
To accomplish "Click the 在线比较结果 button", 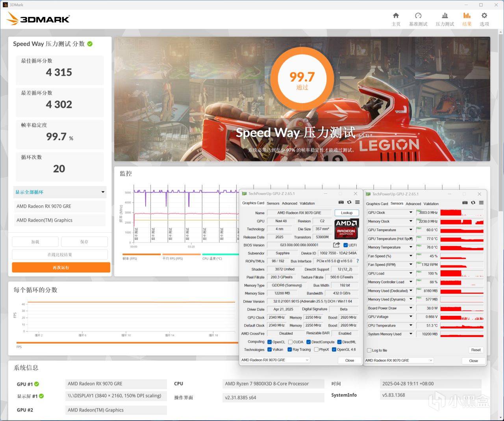I will tap(60, 254).
